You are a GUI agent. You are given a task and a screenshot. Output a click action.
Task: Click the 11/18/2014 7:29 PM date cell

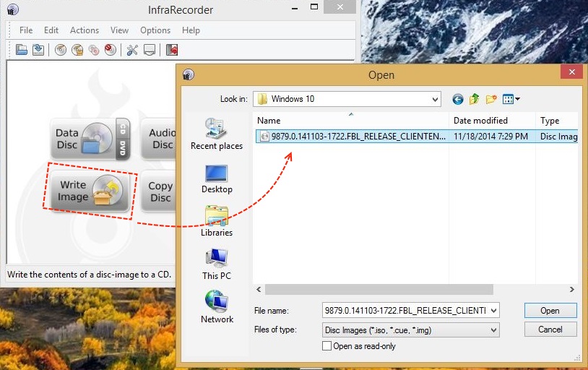click(x=490, y=136)
